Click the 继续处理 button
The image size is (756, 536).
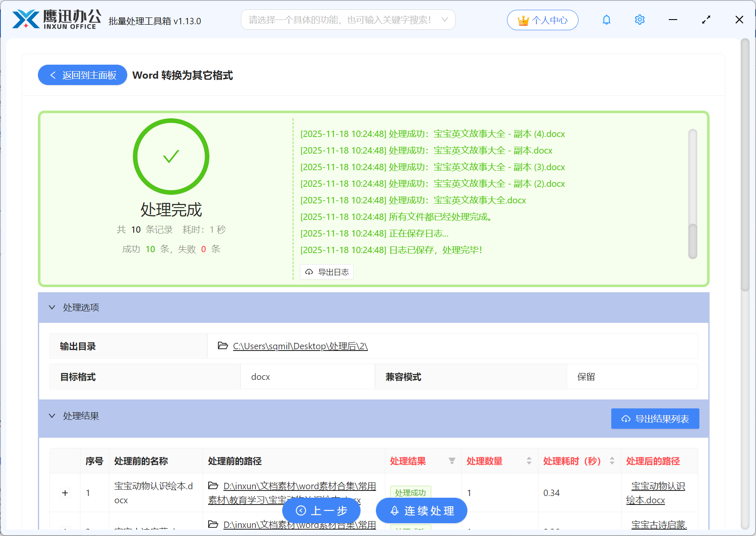421,510
